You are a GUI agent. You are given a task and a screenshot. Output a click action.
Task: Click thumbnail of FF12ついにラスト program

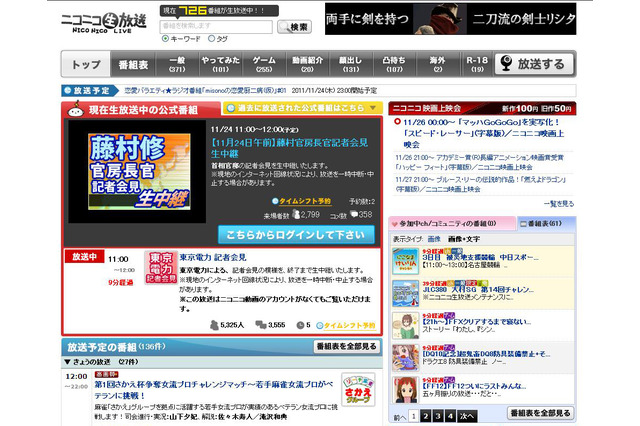coord(405,390)
